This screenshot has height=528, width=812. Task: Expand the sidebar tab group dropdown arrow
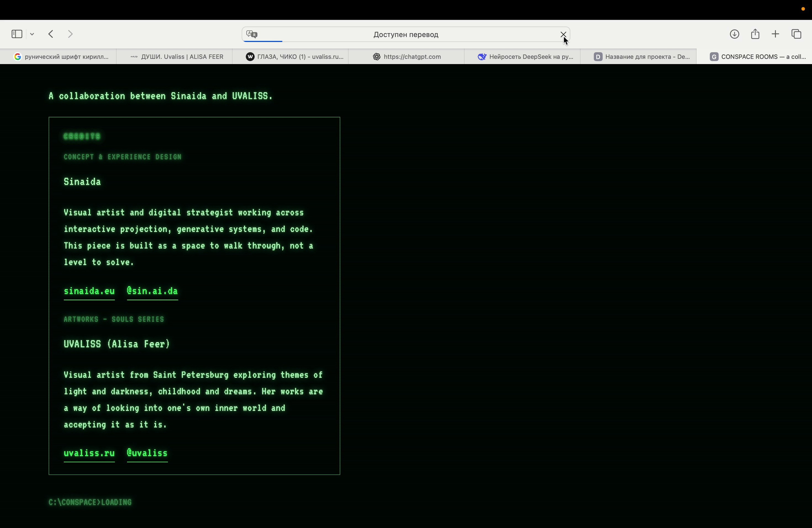(x=32, y=35)
